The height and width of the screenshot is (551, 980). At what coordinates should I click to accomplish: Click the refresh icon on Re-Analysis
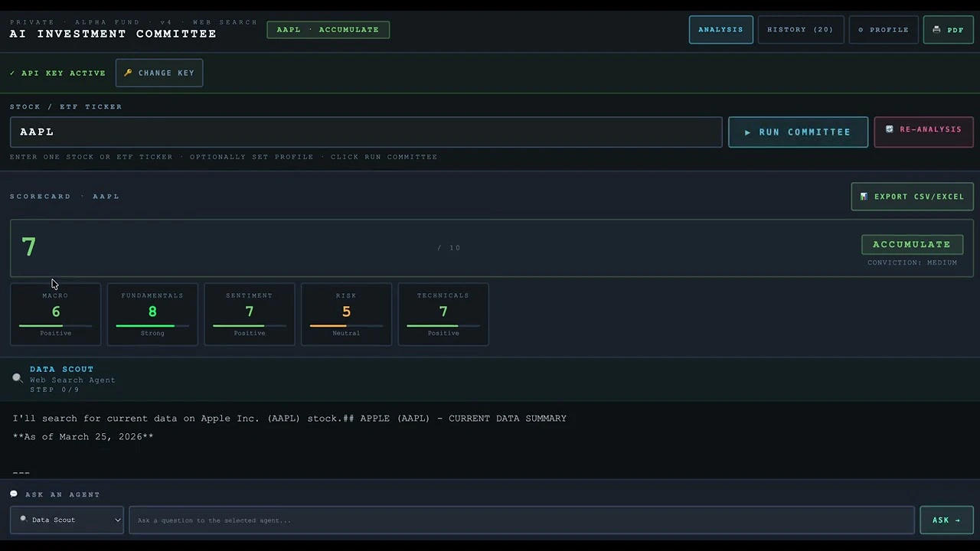click(889, 129)
